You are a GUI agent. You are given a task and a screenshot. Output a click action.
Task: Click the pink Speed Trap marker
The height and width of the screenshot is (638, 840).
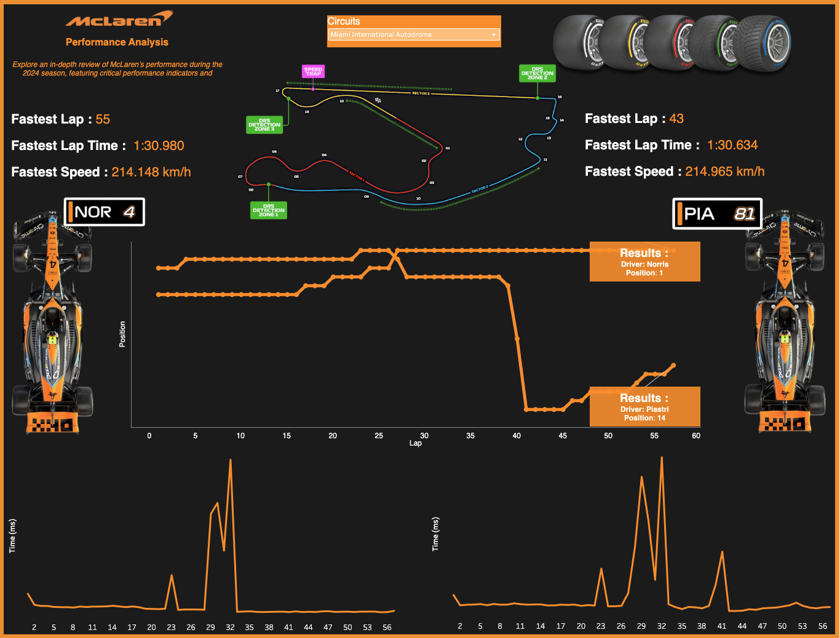(x=313, y=71)
